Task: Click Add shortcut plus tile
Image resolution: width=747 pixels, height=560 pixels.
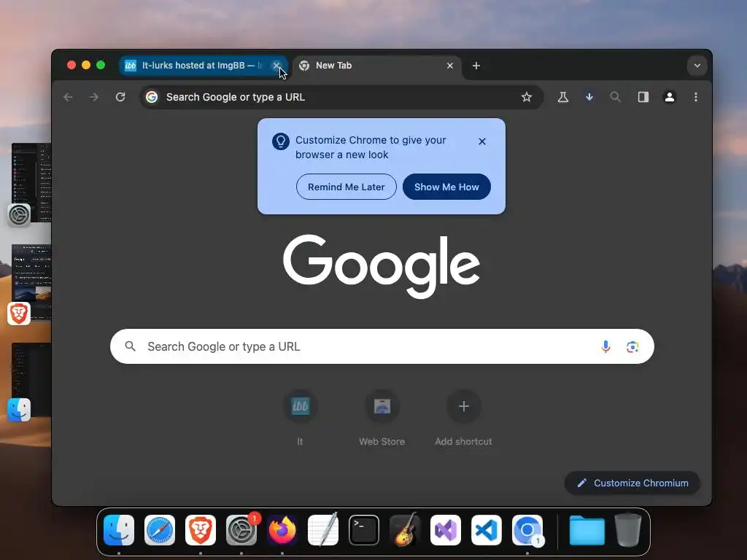Action: pyautogui.click(x=463, y=406)
